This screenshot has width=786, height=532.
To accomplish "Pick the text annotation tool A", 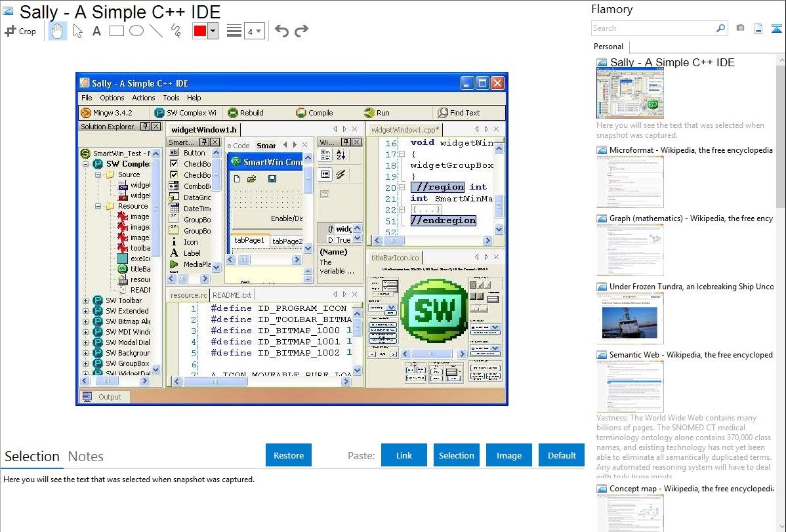I will 96,31.
